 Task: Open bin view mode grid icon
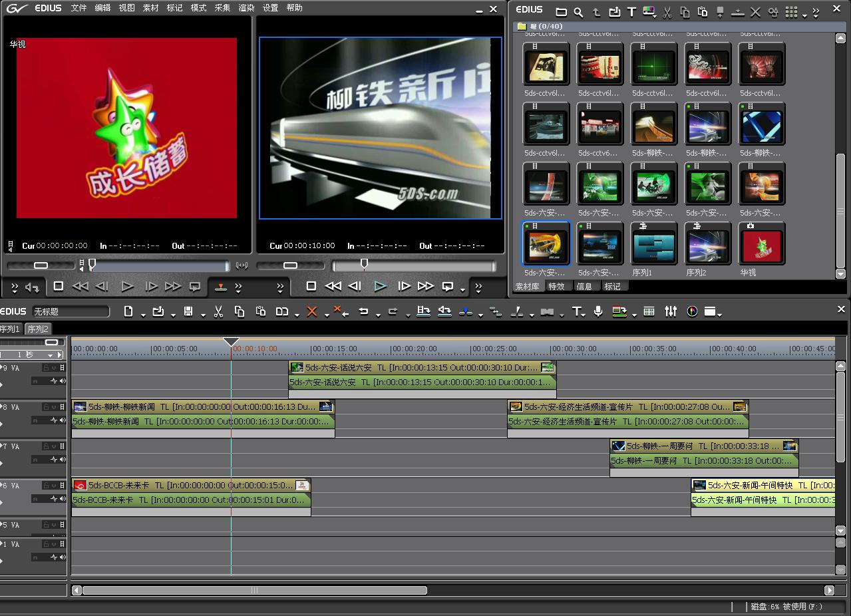pos(791,12)
